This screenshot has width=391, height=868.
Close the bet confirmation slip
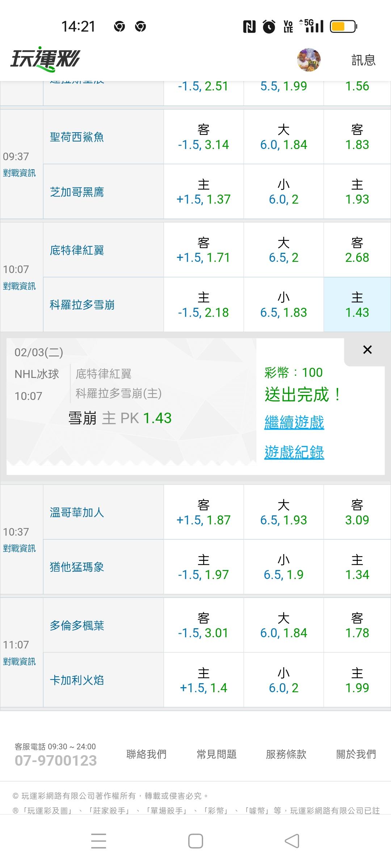click(x=367, y=350)
